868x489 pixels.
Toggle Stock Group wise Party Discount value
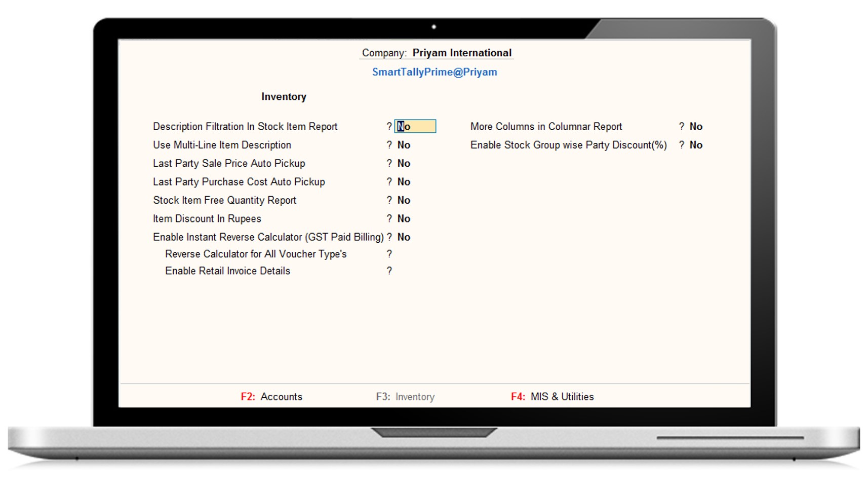tap(696, 145)
